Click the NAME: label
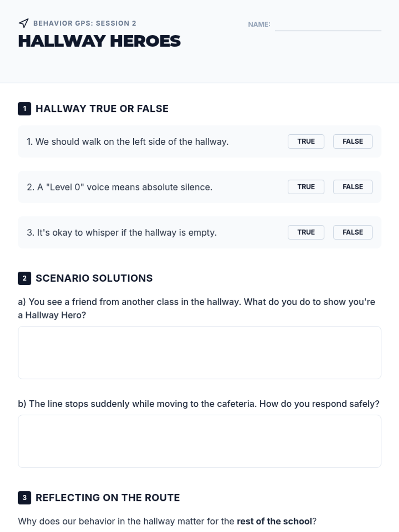This screenshot has width=399, height=532. (x=259, y=24)
